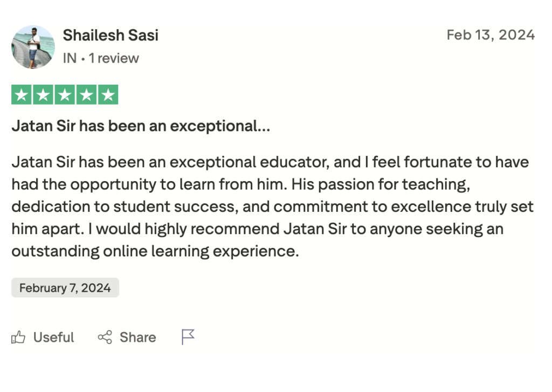Click the Share text label
This screenshot has width=552, height=392.
(137, 338)
